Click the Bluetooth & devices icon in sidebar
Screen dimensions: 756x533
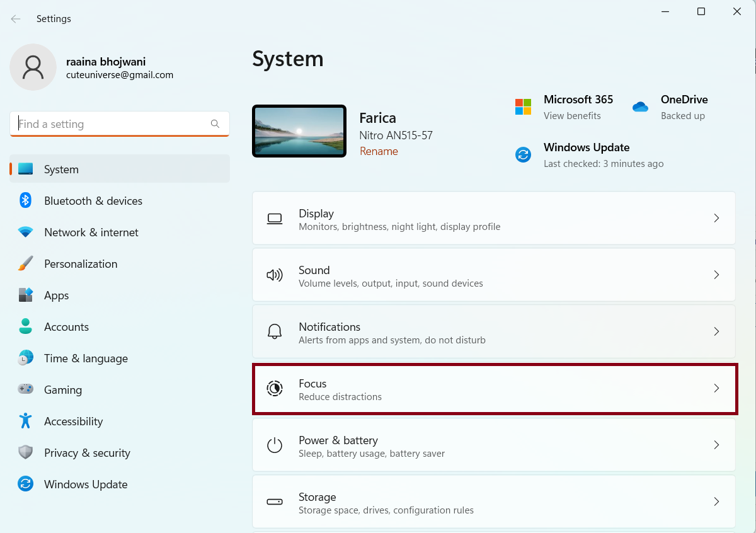click(x=25, y=200)
